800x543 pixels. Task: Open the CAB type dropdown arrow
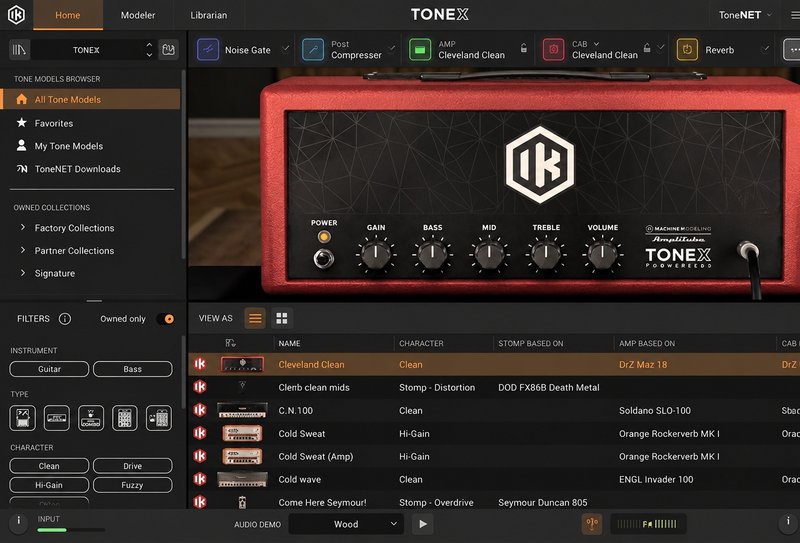pyautogui.click(x=596, y=44)
